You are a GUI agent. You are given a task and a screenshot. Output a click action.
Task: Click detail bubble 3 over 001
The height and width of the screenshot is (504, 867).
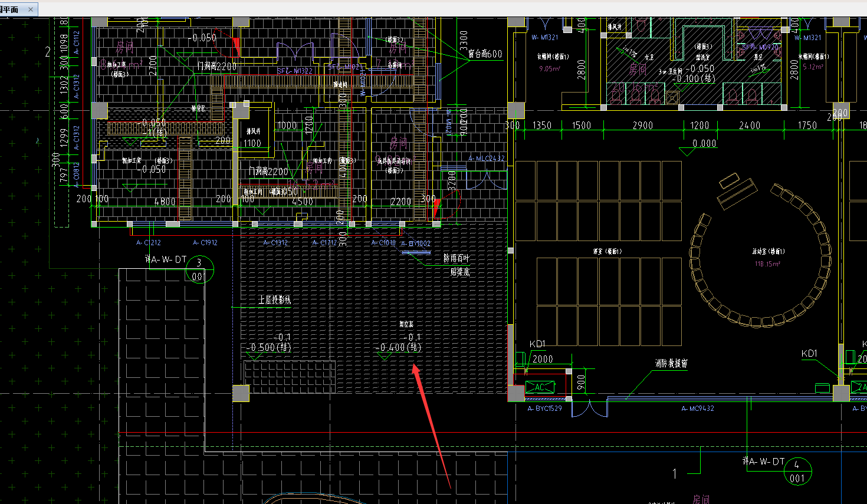pos(199,270)
